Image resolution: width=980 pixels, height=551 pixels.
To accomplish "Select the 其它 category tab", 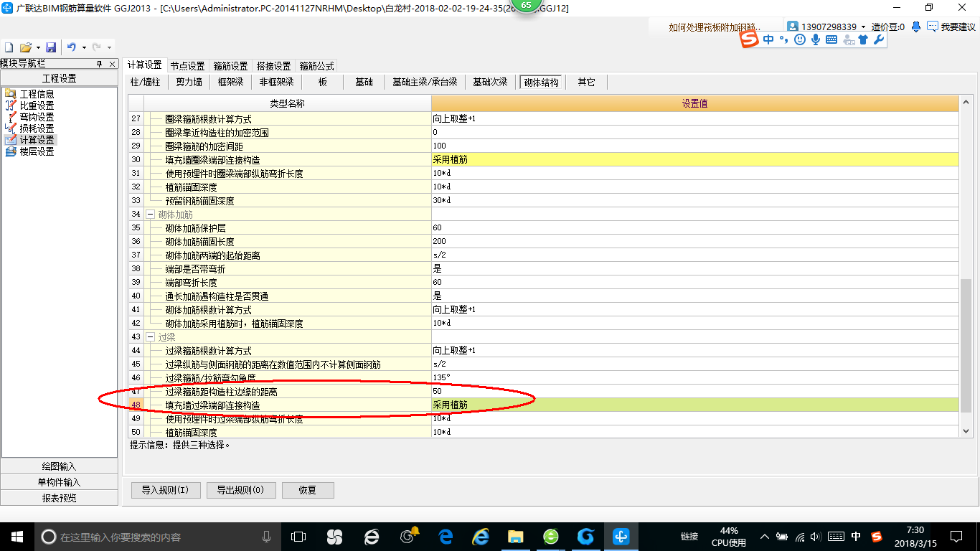I will 586,82.
